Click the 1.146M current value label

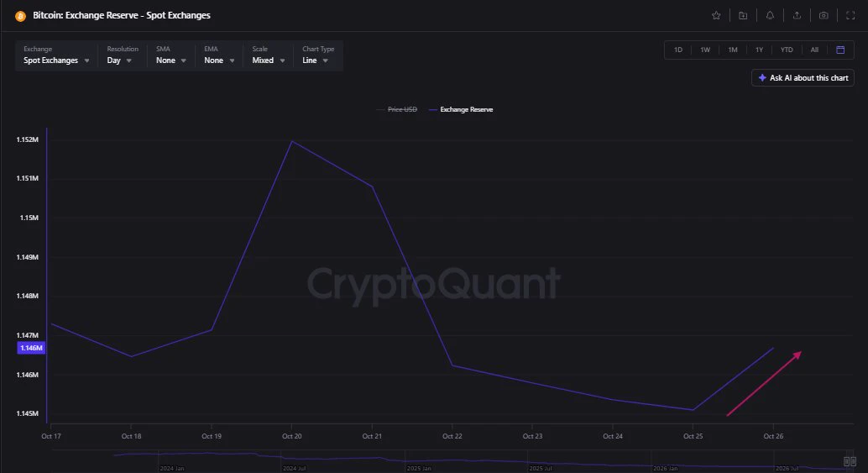click(31, 348)
